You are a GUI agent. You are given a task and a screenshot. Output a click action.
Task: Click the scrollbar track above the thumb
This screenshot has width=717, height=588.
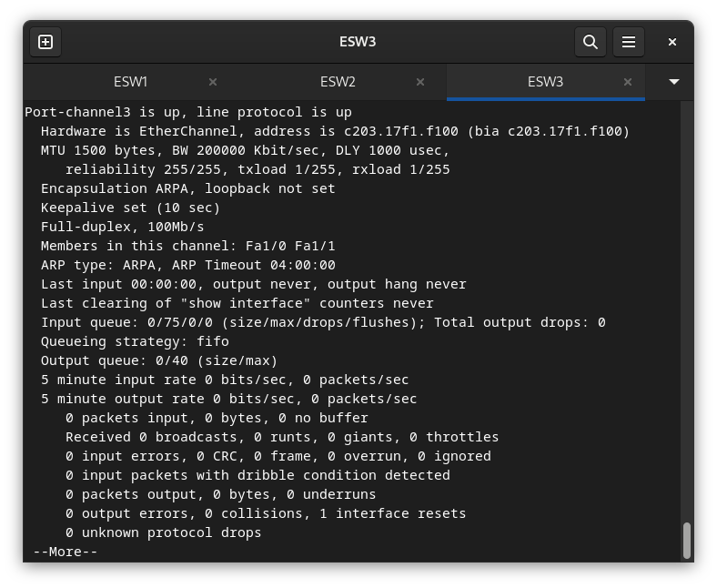(687, 311)
